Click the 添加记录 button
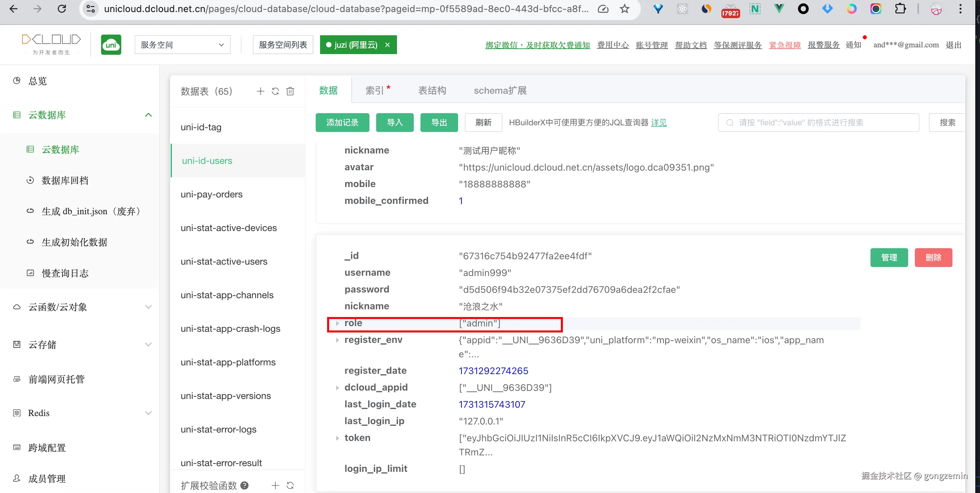 pyautogui.click(x=342, y=123)
